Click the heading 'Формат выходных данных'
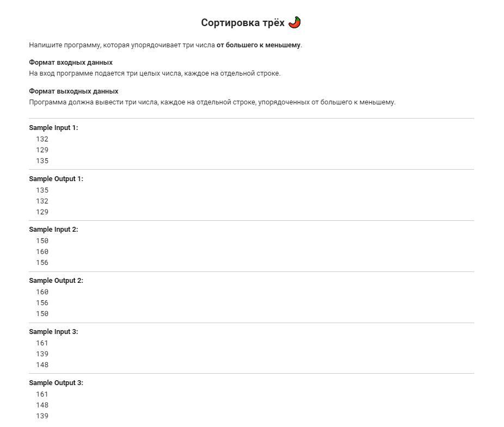504x427 pixels. pos(73,91)
